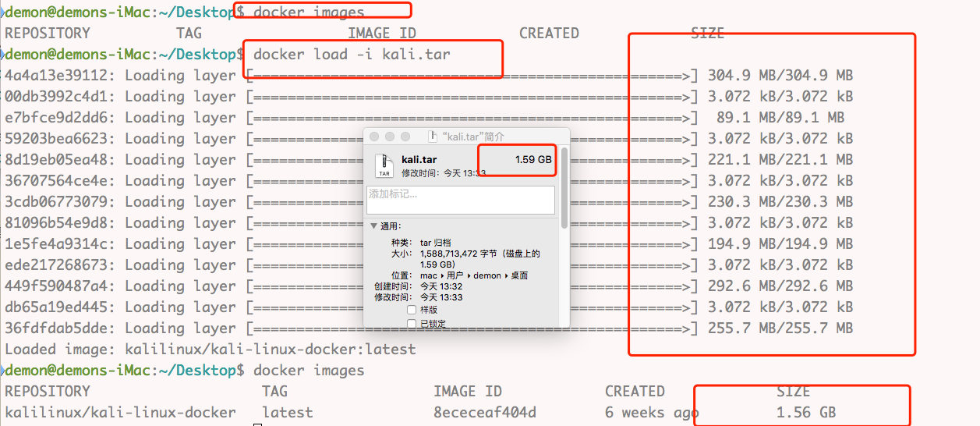
Task: Click the '292.6 MB/292.6 MB' progress value
Action: (x=780, y=286)
